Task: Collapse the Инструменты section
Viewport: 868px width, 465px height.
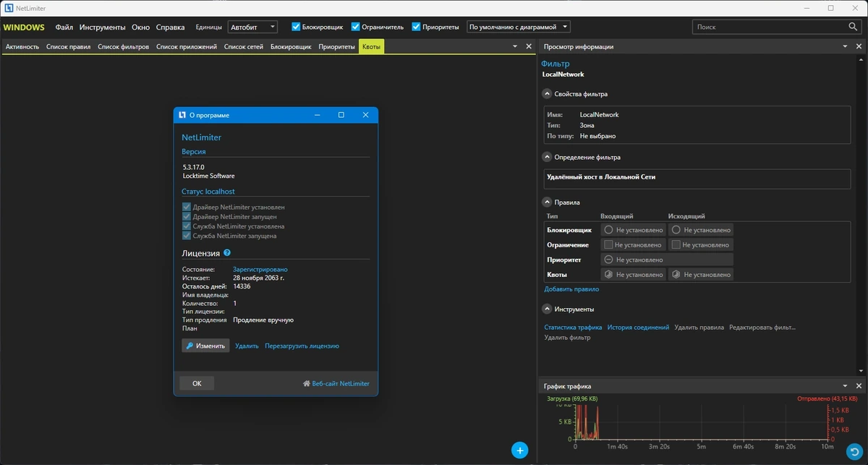Action: (x=547, y=310)
